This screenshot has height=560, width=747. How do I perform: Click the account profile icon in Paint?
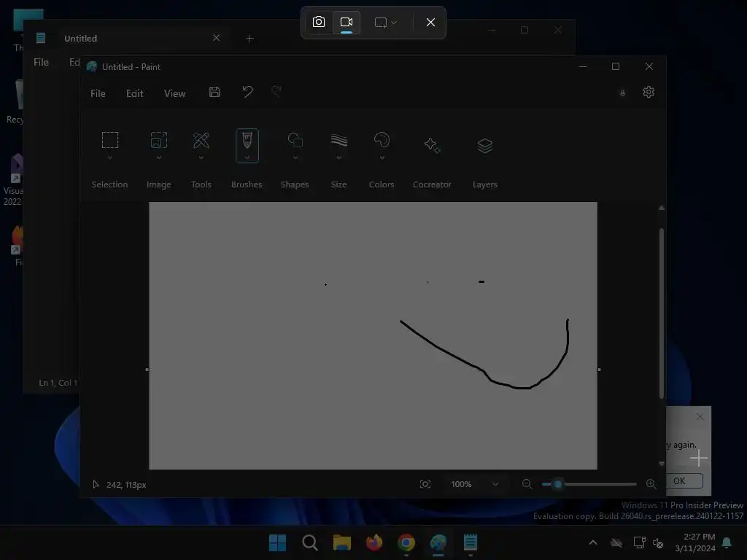click(622, 93)
